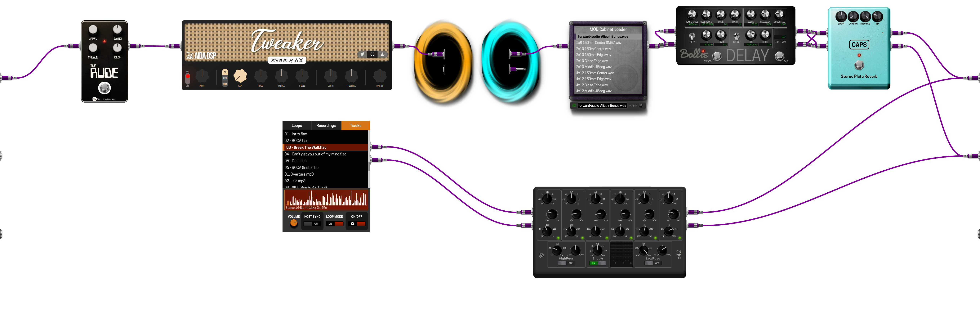
Task: Toggle the HCF ON switch on Bollie Delay
Action: click(736, 37)
